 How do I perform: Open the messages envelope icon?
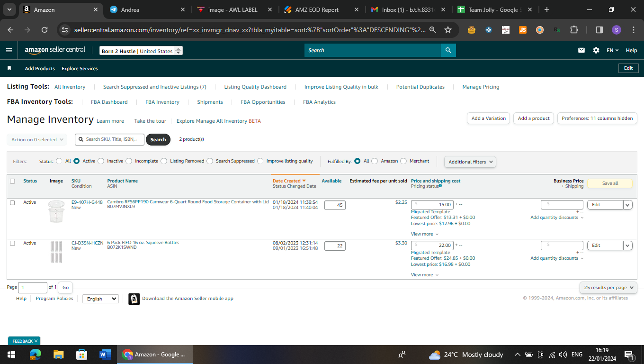coord(581,50)
